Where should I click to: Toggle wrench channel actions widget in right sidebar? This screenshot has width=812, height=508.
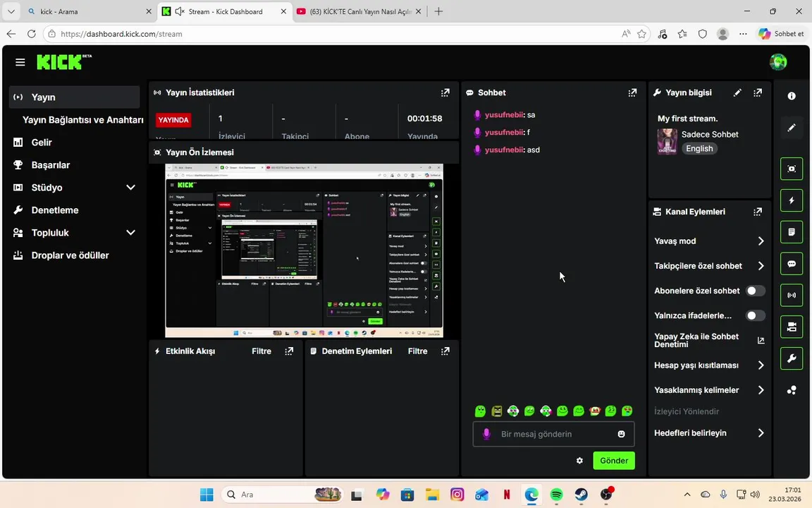tap(792, 358)
